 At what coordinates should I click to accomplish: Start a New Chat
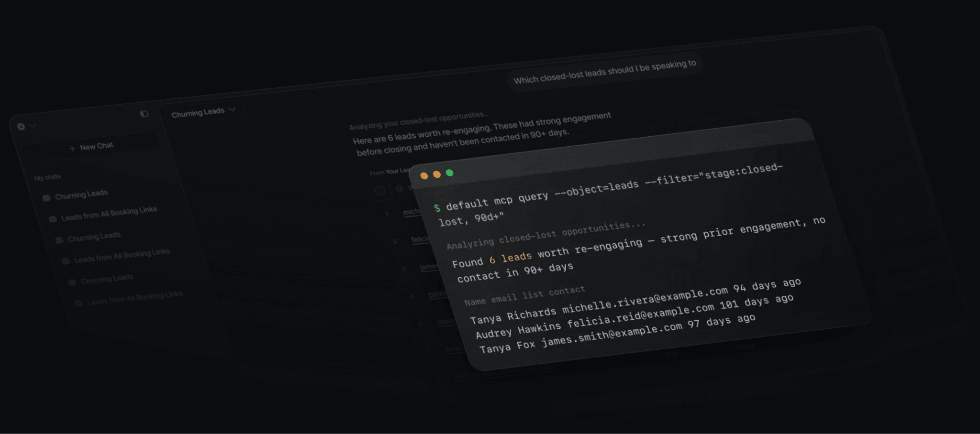tap(91, 147)
